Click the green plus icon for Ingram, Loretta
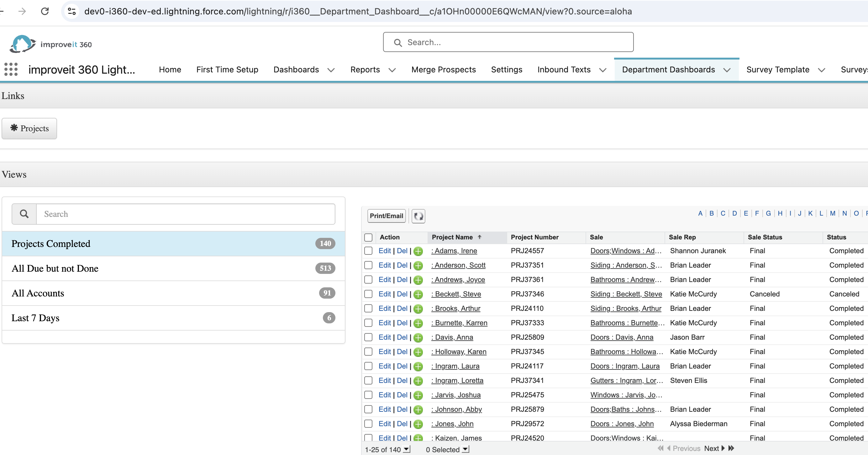The height and width of the screenshot is (455, 868). [418, 380]
